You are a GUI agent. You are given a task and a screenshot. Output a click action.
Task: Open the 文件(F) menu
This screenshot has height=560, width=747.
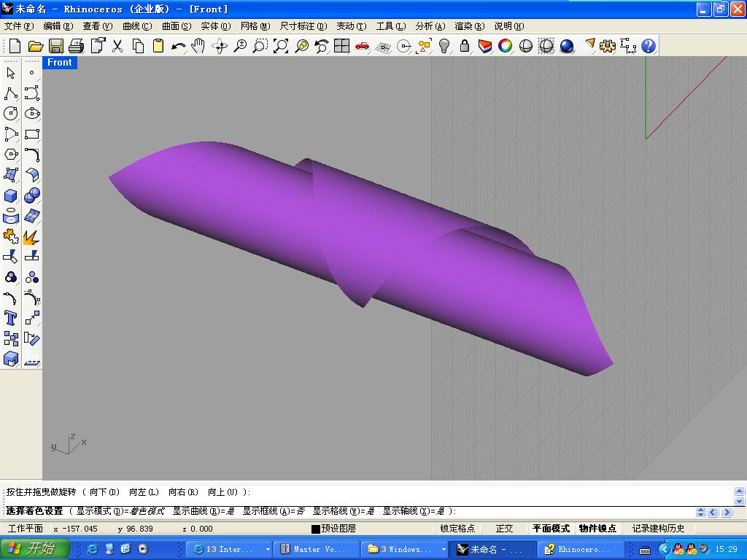(19, 26)
